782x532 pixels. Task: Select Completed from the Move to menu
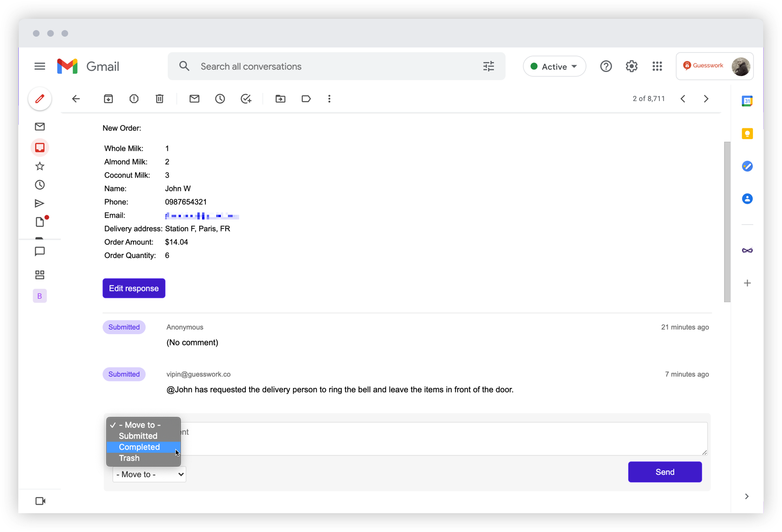(139, 447)
